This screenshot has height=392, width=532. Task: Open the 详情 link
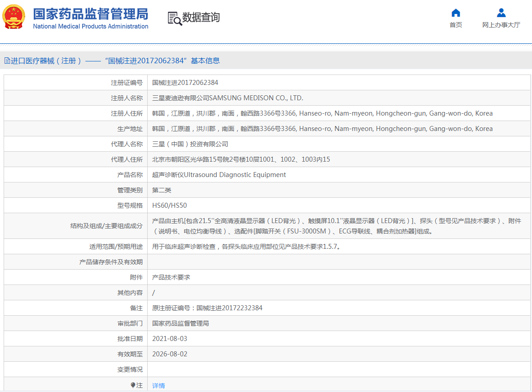click(x=159, y=385)
